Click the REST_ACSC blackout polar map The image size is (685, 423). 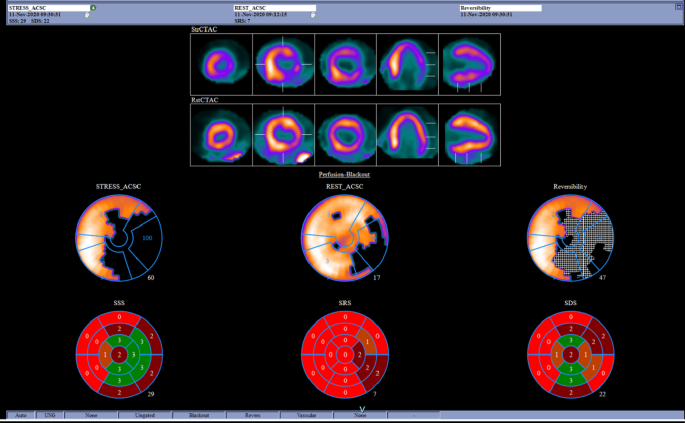[344, 237]
